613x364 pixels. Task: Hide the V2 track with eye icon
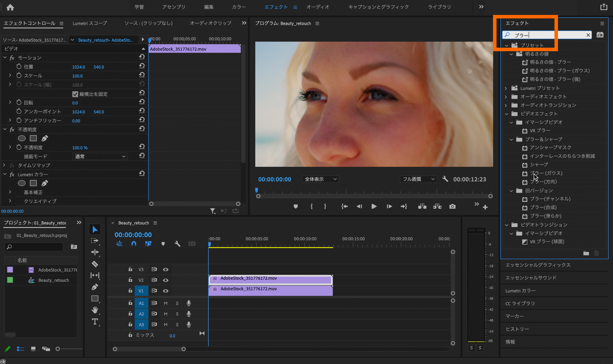166,280
